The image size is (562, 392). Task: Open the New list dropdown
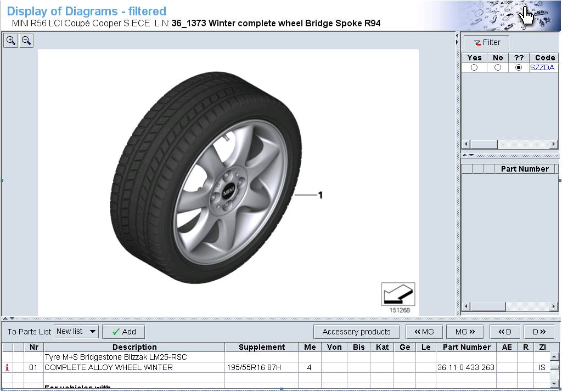[76, 332]
